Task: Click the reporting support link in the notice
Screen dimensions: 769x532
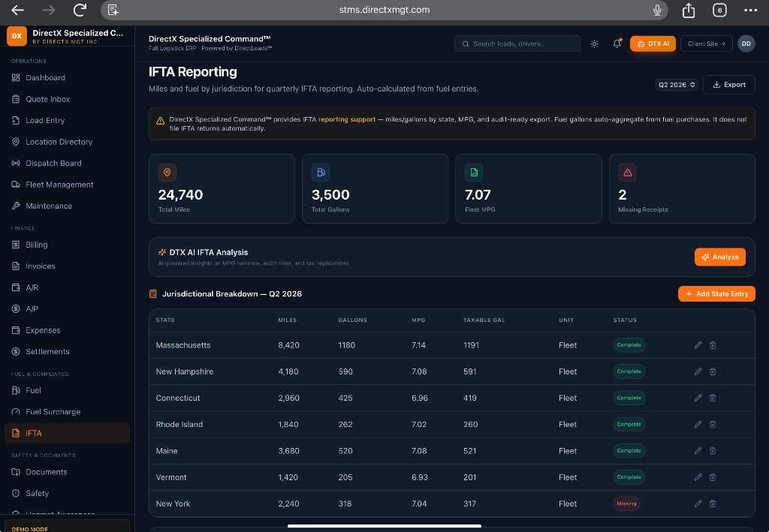Action: (347, 119)
